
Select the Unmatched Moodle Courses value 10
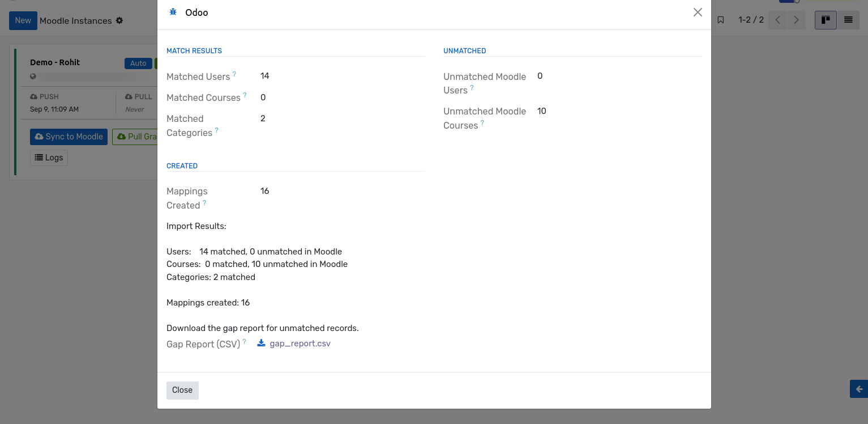[542, 111]
